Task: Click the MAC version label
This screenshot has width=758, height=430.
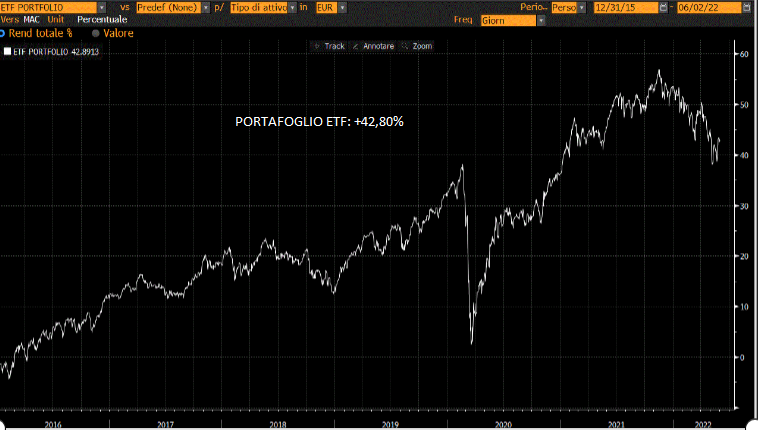Action: 31,19
